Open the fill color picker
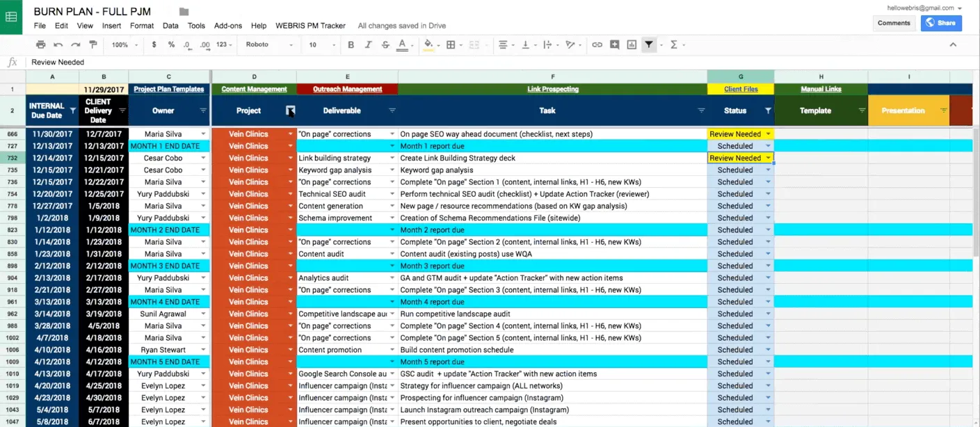This screenshot has width=980, height=427. 428,45
